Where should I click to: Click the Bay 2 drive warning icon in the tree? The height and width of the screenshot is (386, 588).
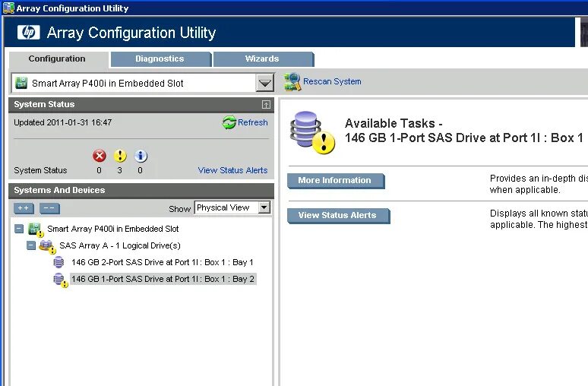click(x=60, y=280)
